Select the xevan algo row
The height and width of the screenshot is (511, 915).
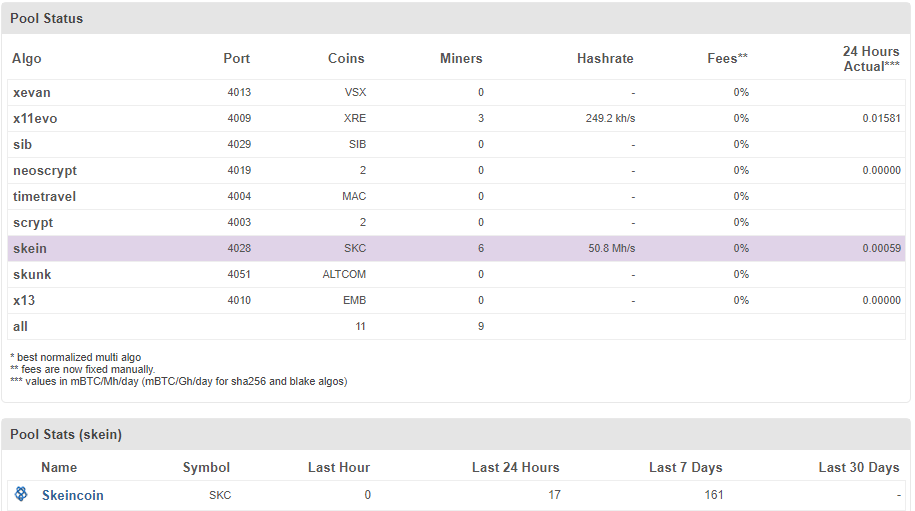(32, 93)
